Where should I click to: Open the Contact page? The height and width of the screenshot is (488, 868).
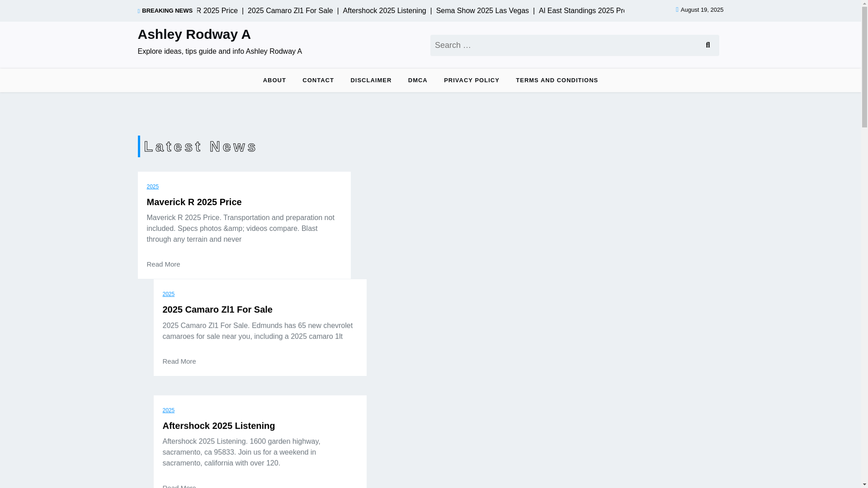point(318,80)
